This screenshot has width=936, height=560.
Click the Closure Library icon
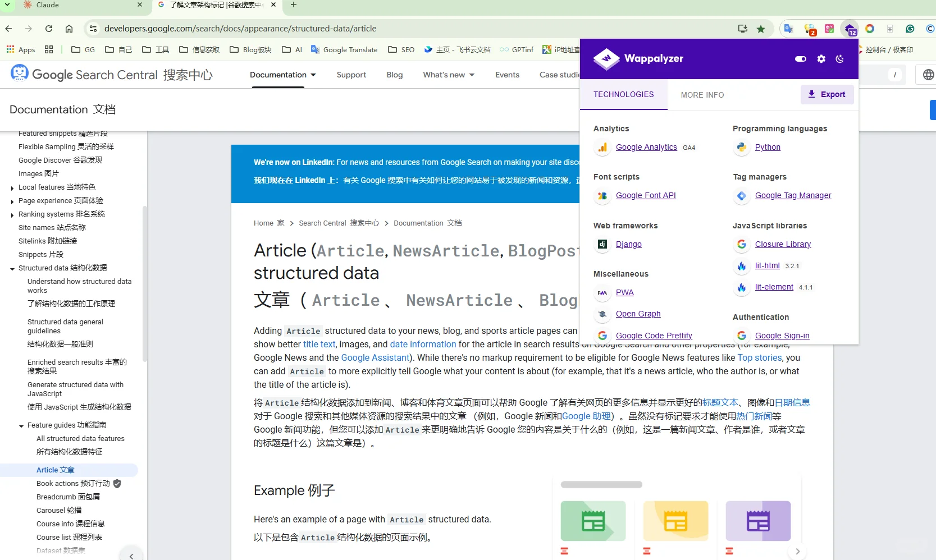742,244
